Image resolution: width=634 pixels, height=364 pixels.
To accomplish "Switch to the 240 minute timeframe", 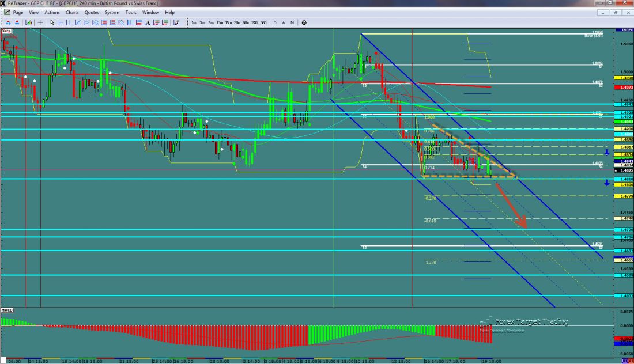I will 254,22.
